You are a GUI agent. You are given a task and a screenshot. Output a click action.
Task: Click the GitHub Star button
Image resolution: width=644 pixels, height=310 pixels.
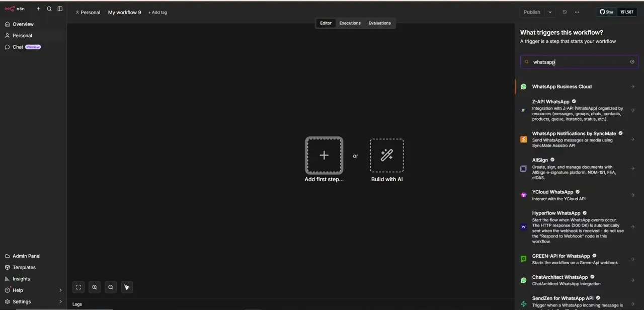pyautogui.click(x=607, y=12)
